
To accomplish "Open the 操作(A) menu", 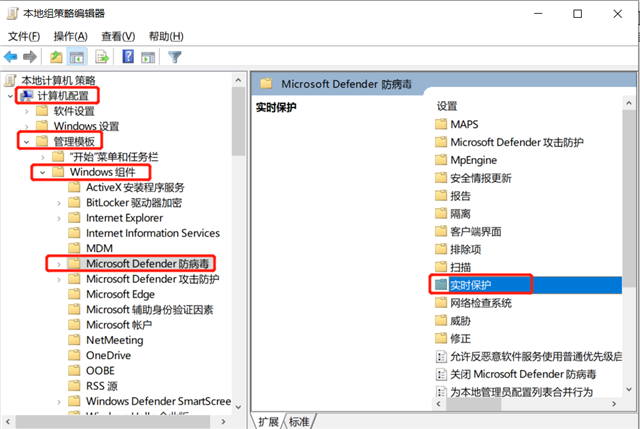I will pos(70,36).
